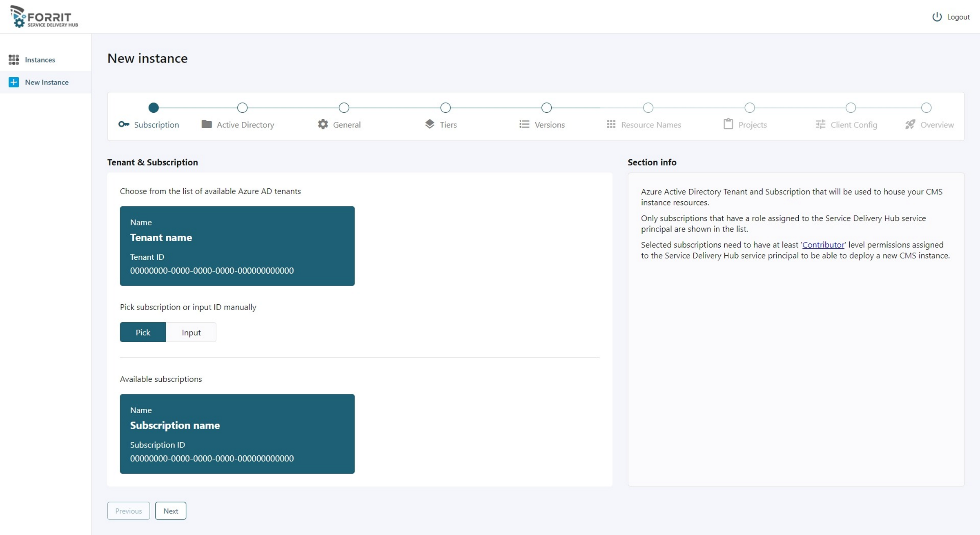
Task: Click the Logout power icon
Action: [x=937, y=17]
